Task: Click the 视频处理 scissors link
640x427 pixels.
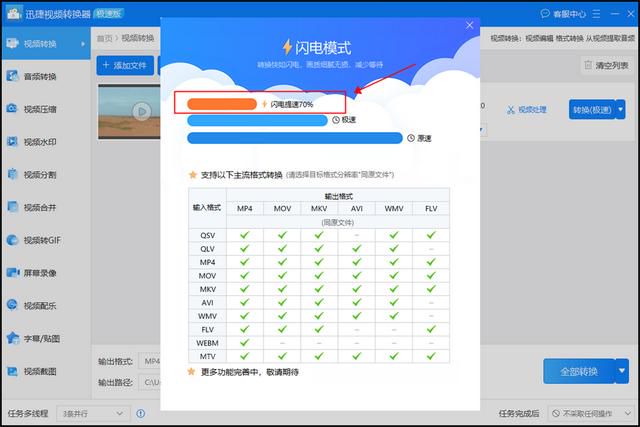Action: tap(526, 109)
